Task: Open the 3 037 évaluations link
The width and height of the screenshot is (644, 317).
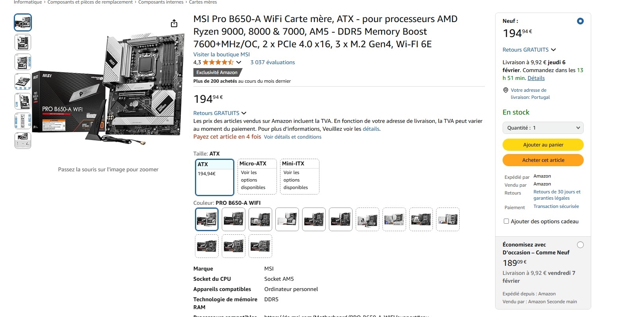Action: tap(273, 62)
